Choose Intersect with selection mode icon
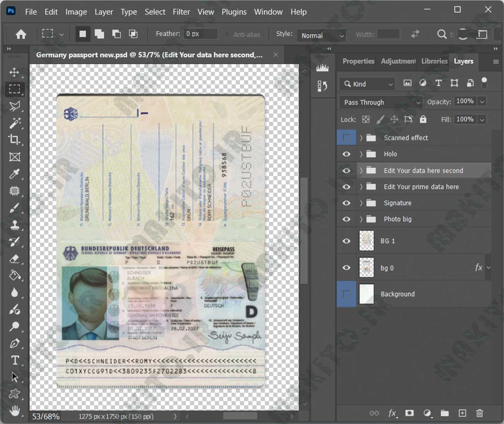This screenshot has width=504, height=424. click(133, 34)
